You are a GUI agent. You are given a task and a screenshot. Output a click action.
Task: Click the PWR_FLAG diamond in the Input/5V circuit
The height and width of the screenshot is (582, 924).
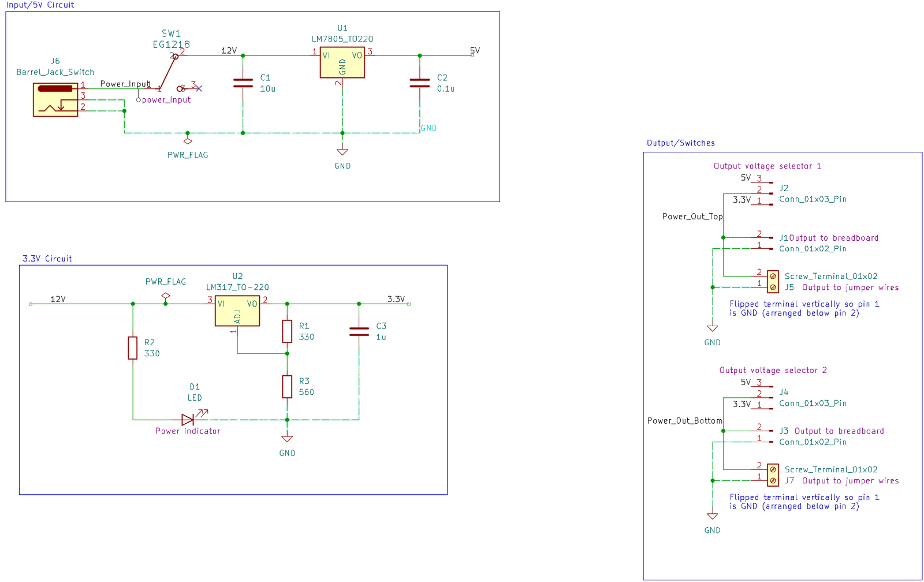coord(188,141)
